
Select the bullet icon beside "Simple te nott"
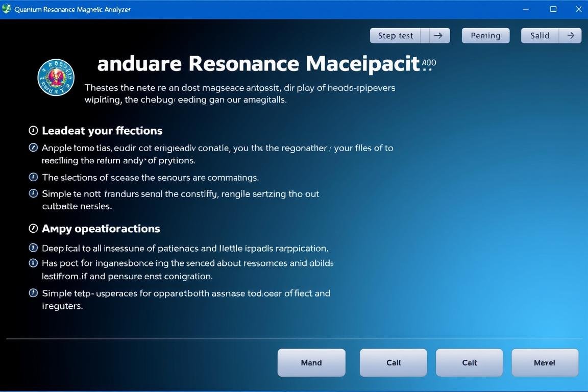(34, 193)
